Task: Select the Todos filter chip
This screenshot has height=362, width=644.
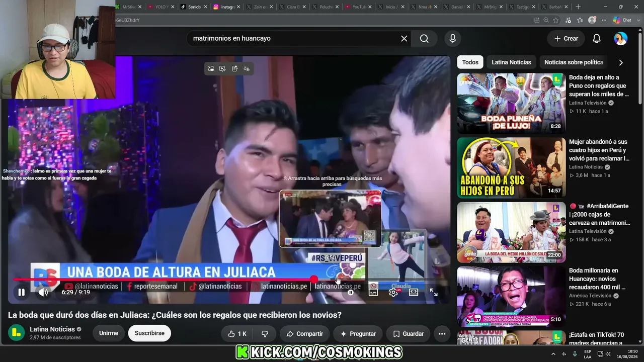Action: point(470,62)
